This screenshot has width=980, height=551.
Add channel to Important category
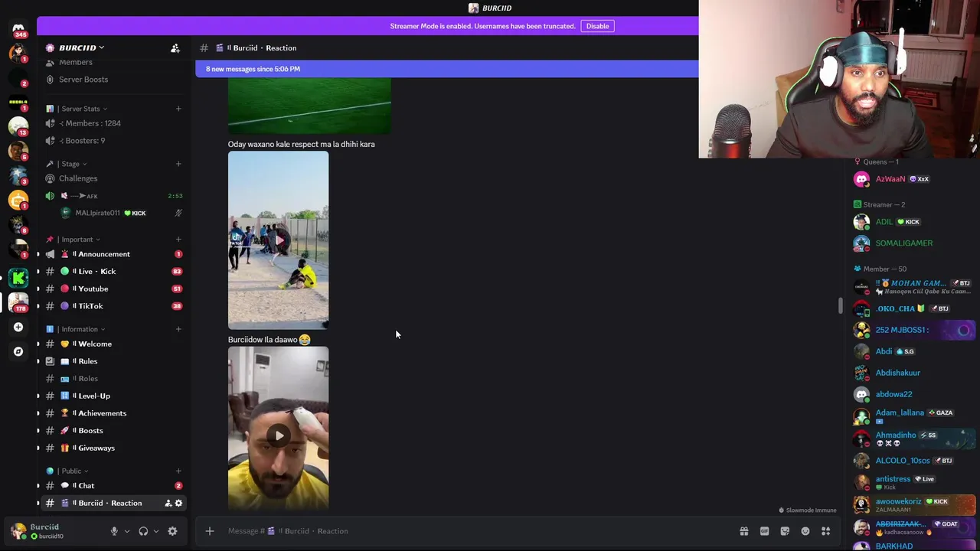pos(178,240)
